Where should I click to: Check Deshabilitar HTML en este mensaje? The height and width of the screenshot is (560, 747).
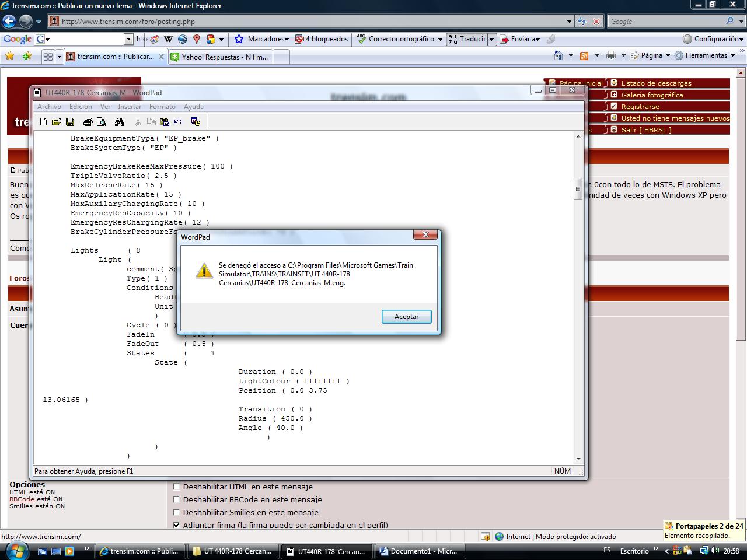click(x=176, y=487)
